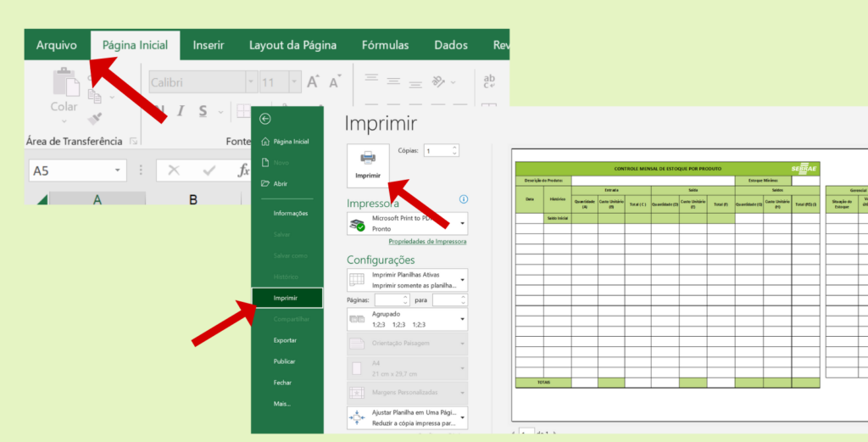
Task: Open the underline style dropdown arrow
Action: (x=221, y=111)
